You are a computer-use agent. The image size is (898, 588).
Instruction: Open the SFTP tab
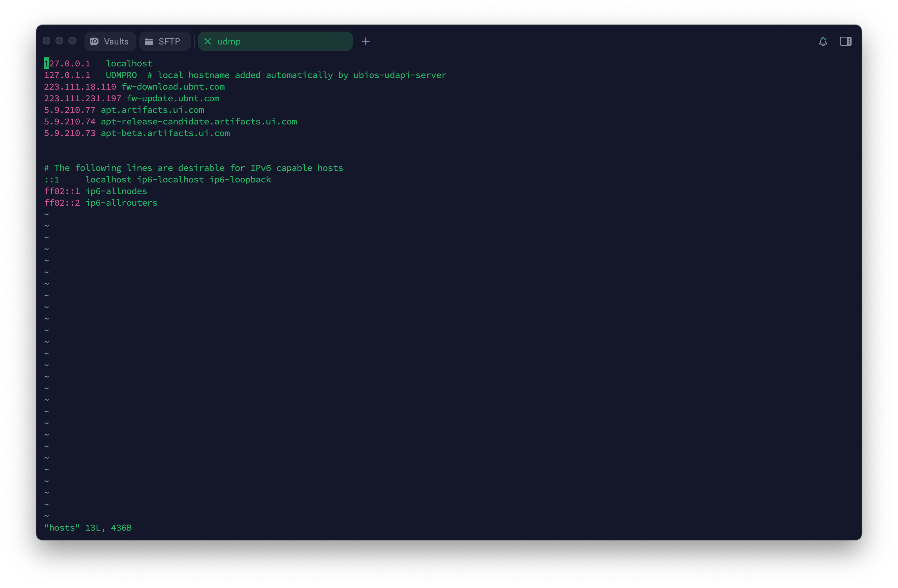(165, 42)
